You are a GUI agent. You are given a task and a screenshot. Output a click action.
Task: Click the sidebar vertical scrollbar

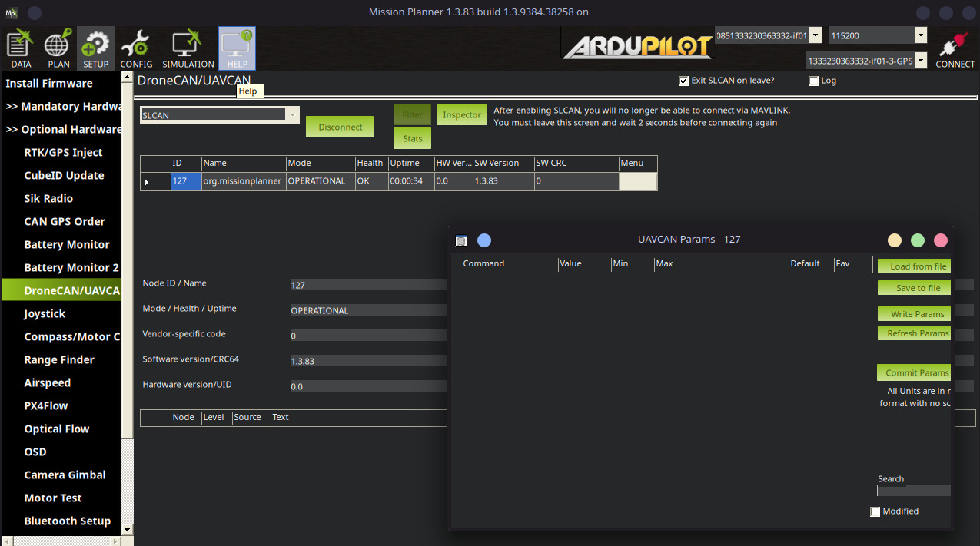[128, 307]
